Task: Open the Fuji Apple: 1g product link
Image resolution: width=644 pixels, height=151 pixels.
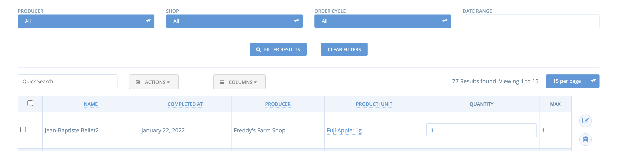Action: [344, 130]
